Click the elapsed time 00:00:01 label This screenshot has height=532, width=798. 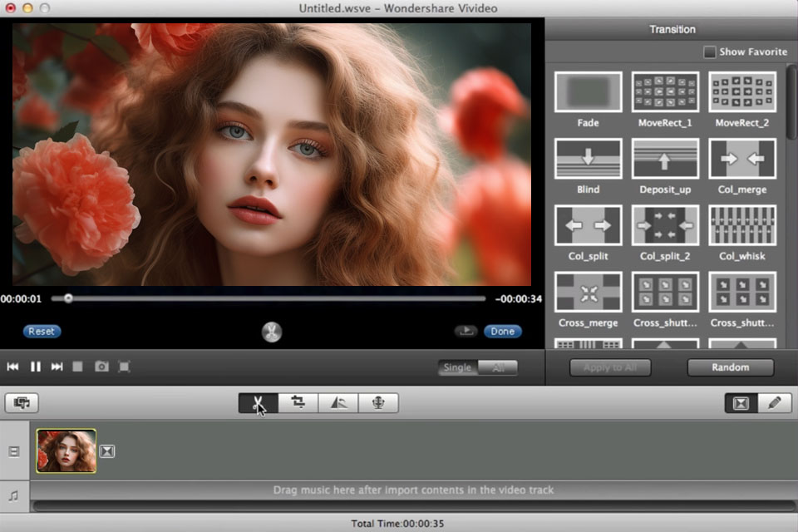(x=21, y=299)
